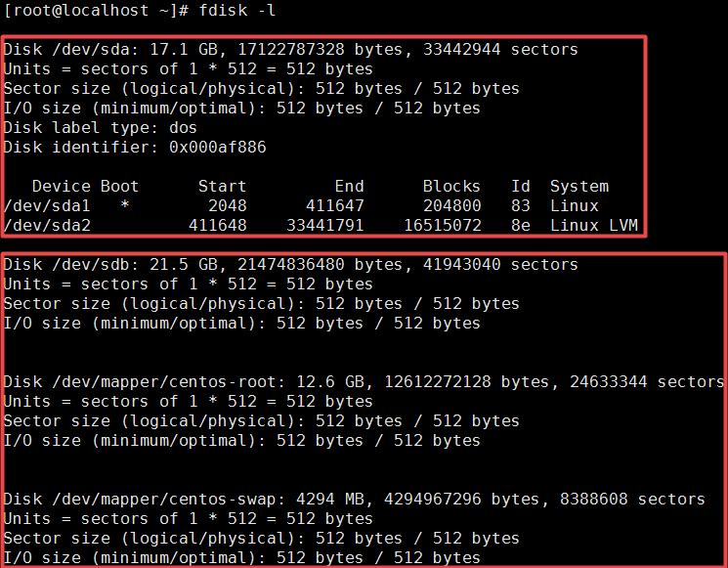Click the 'System' column header
This screenshot has height=568, width=728.
(x=578, y=186)
